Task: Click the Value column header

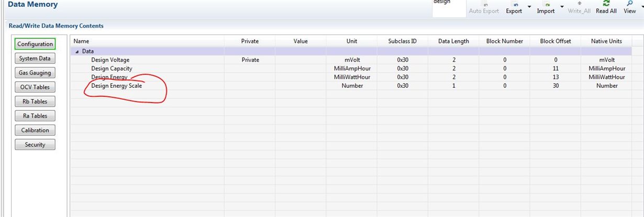Action: pyautogui.click(x=301, y=41)
